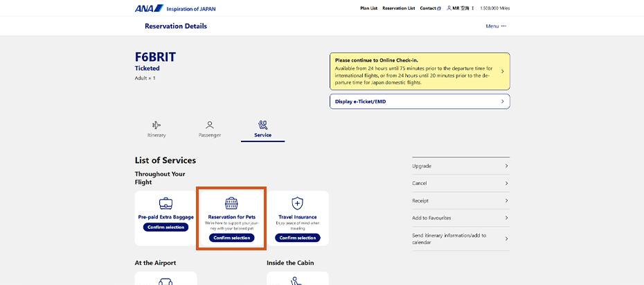This screenshot has width=644, height=285.
Task: Click the yellow Online Check-in notice
Action: (419, 71)
